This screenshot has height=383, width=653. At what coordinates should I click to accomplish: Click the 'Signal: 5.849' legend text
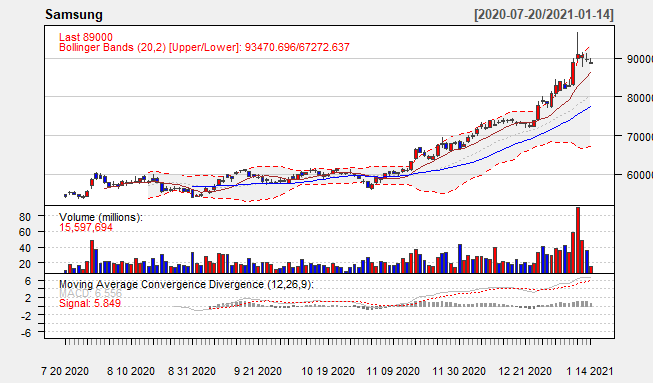(90, 303)
